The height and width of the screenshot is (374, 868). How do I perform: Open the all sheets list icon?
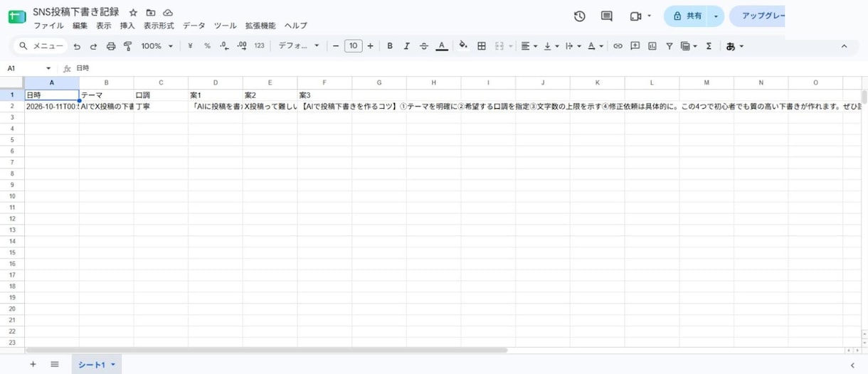click(x=55, y=364)
